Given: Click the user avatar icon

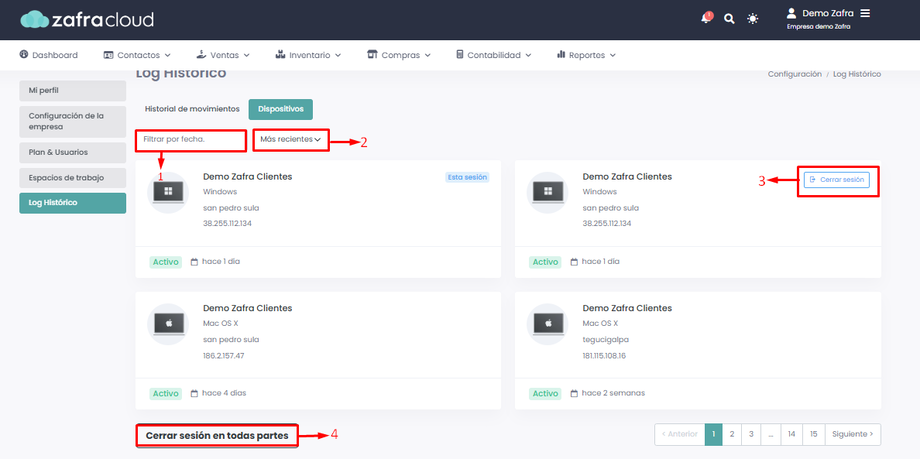Looking at the screenshot, I should pos(792,13).
